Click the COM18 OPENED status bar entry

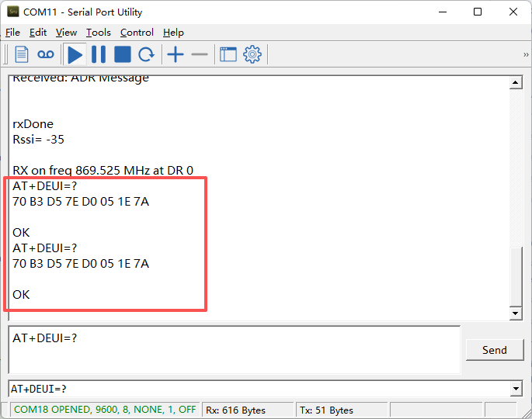105,410
